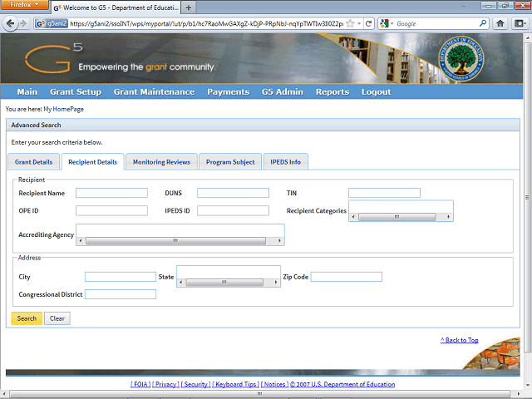Click Logout in the navigation bar
The width and height of the screenshot is (532, 399).
pos(377,92)
